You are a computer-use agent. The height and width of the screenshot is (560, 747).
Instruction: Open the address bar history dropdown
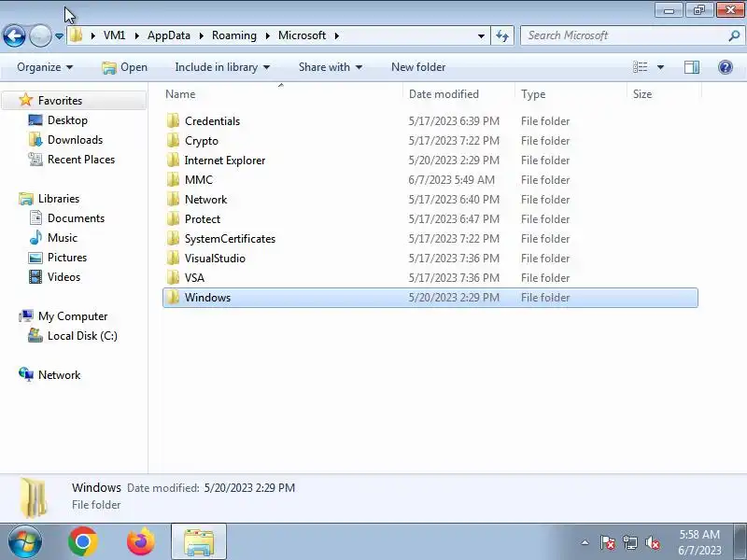tap(481, 35)
